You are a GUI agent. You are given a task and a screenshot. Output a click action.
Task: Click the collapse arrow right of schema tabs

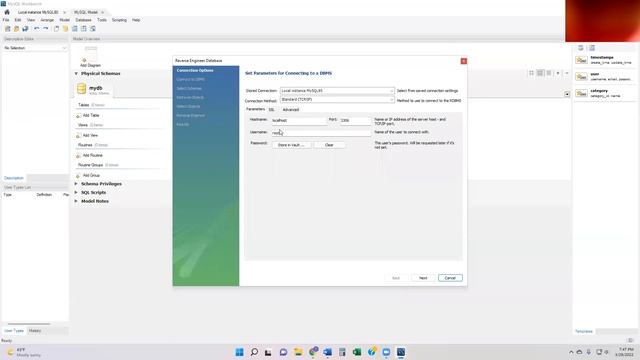tap(567, 94)
